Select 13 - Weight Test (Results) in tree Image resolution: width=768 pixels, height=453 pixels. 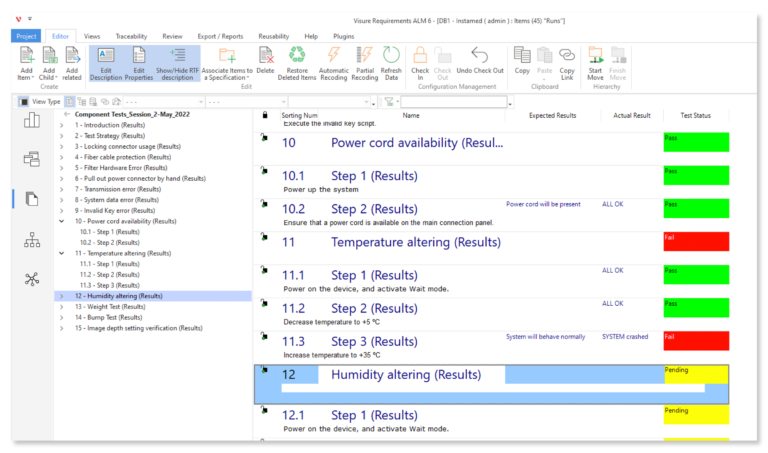click(110, 307)
